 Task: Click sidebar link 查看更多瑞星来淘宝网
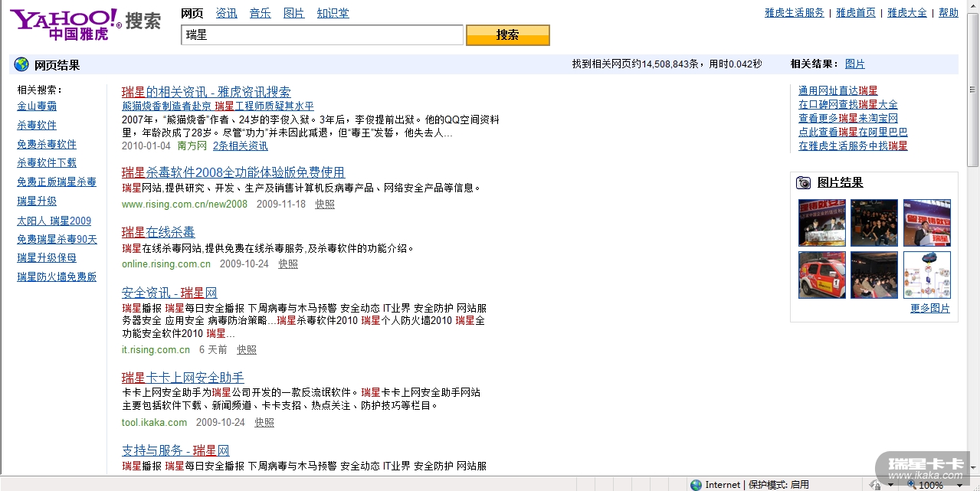[x=848, y=119]
